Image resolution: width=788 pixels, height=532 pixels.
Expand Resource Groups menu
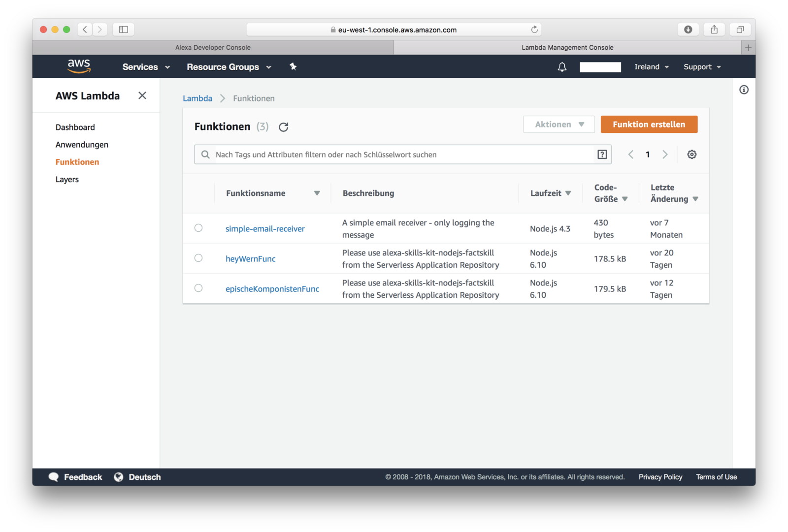point(229,67)
